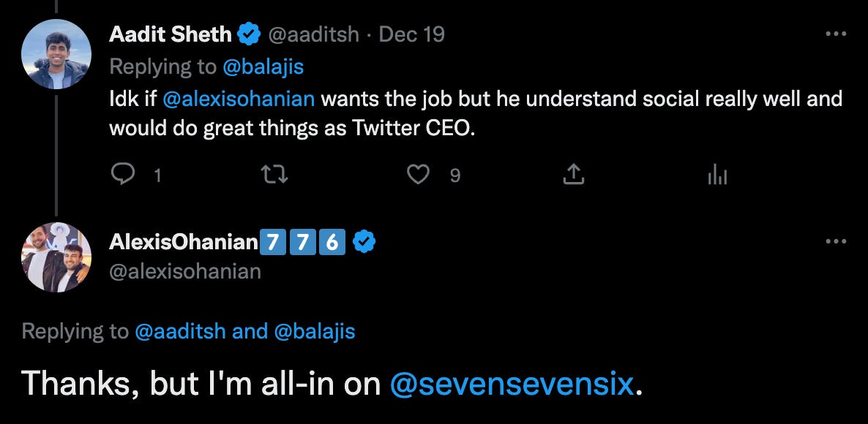The width and height of the screenshot is (868, 424).
Task: Open more options on Aadit Sheth's tweet
Action: click(835, 34)
